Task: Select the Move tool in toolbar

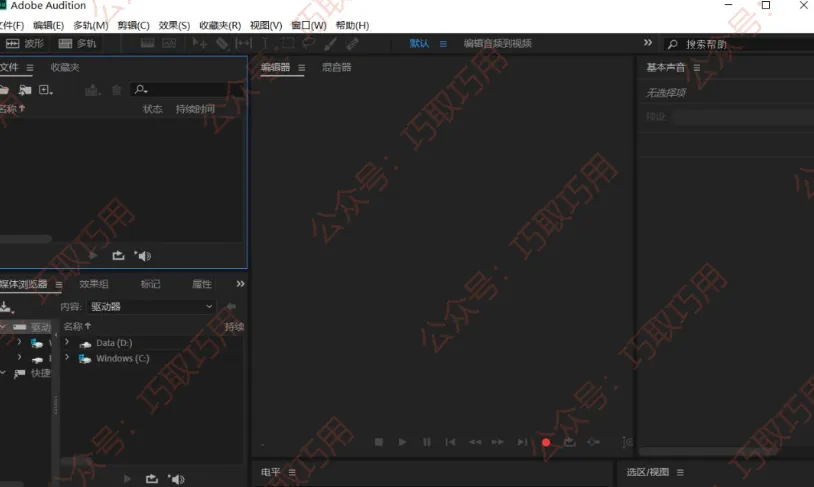Action: (199, 43)
